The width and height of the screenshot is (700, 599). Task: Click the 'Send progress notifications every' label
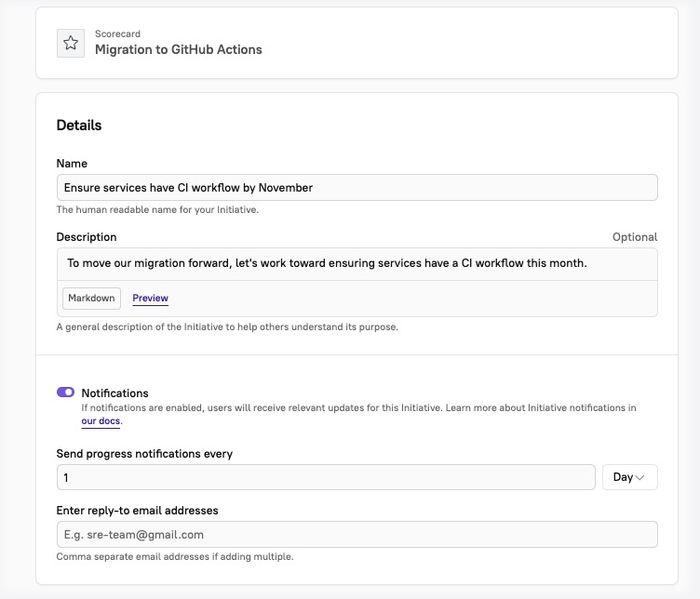[144, 454]
